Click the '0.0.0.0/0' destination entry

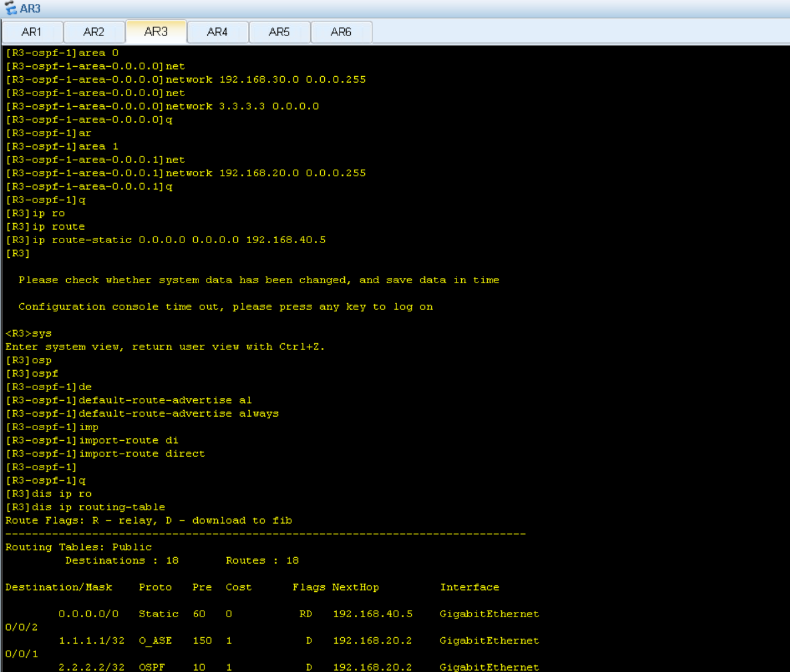pyautogui.click(x=89, y=614)
